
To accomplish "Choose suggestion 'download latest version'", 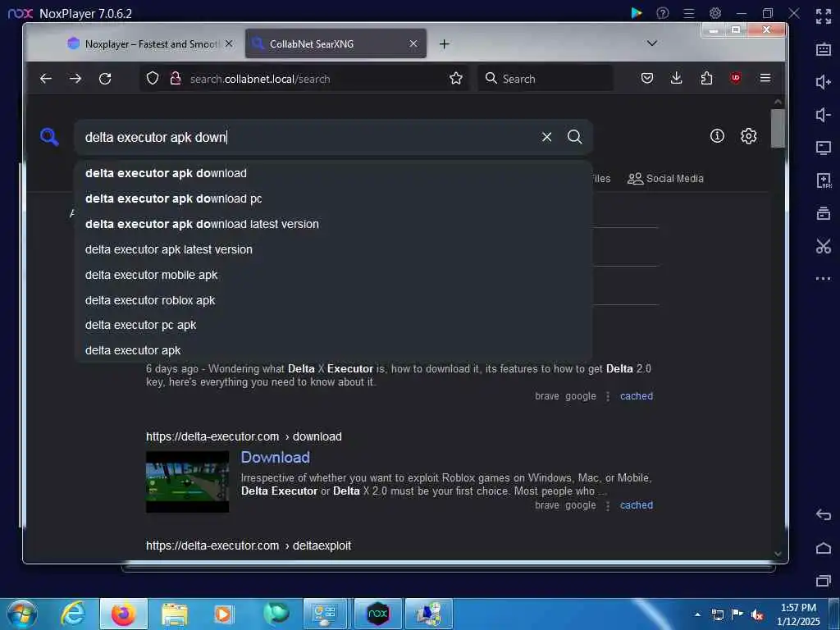I will 333,224.
